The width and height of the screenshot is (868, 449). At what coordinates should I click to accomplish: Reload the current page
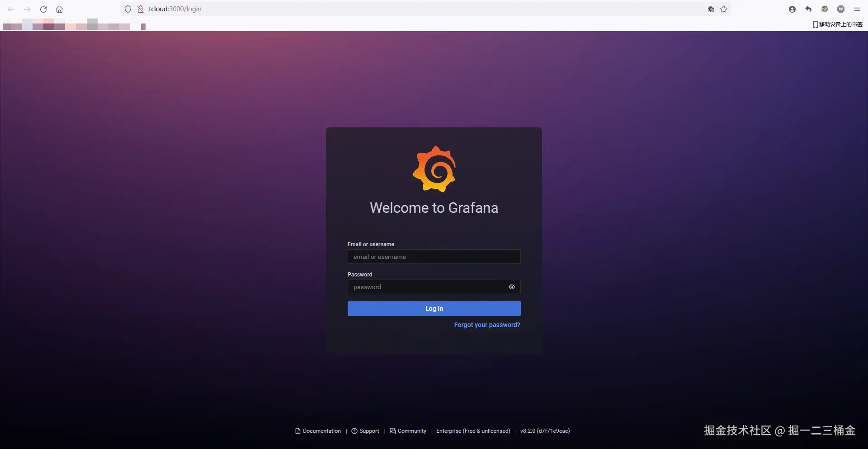pos(43,9)
